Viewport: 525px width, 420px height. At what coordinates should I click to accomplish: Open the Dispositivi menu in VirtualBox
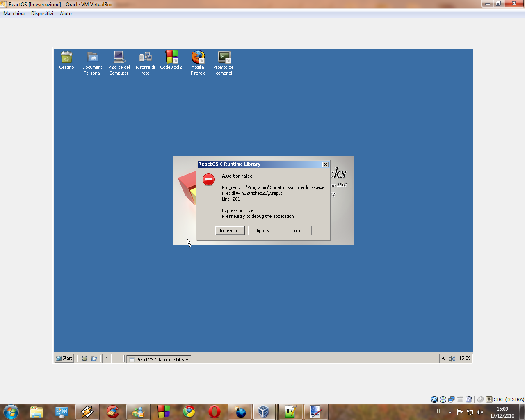[42, 14]
